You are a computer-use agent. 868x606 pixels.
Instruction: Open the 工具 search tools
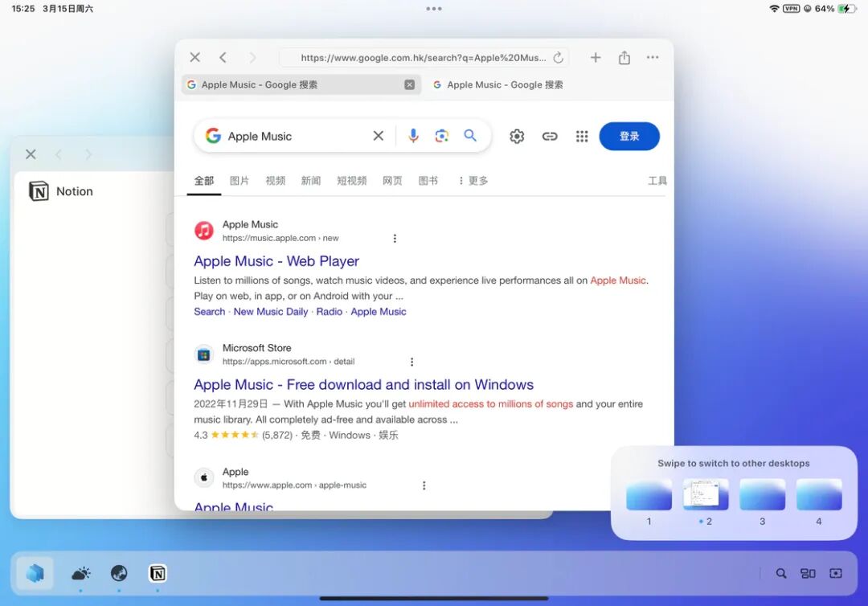point(657,181)
